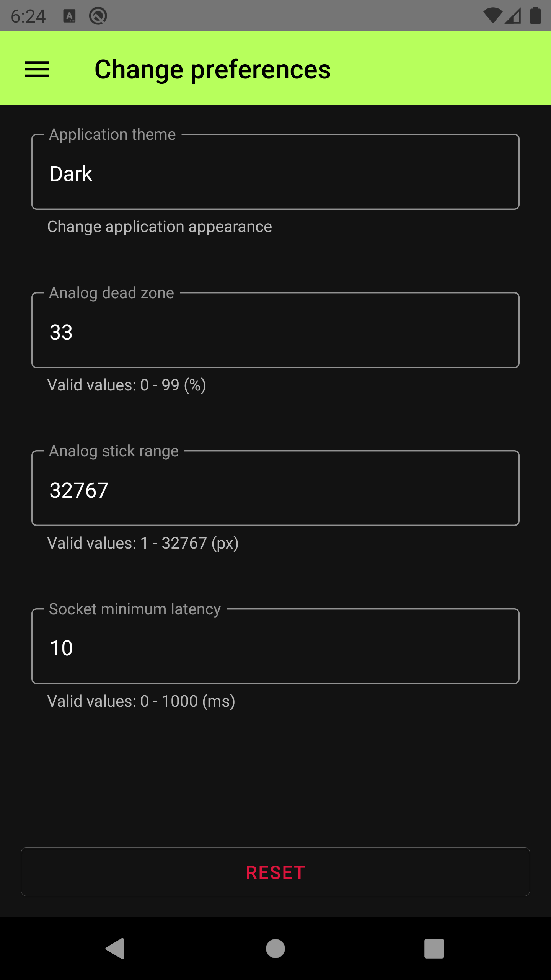This screenshot has width=551, height=980.
Task: Tap the battery status icon
Action: pos(535,16)
